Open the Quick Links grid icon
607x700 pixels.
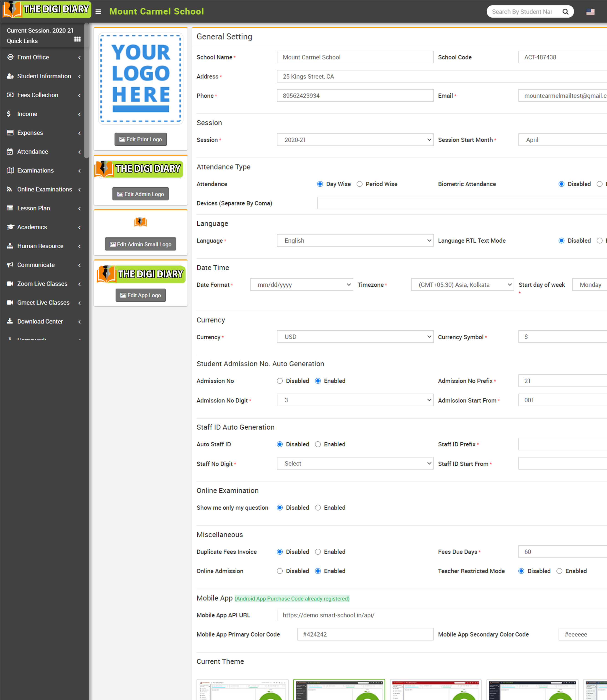(77, 39)
